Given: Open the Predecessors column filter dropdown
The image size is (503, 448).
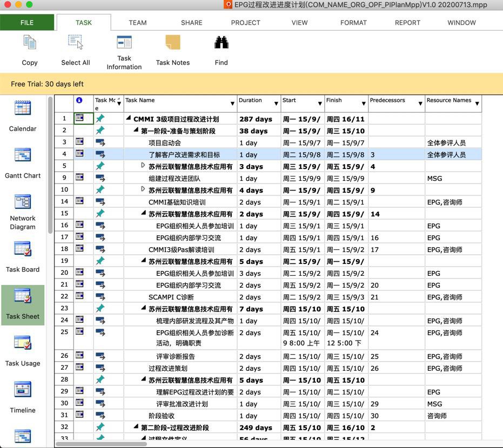Looking at the screenshot, I should coord(420,104).
